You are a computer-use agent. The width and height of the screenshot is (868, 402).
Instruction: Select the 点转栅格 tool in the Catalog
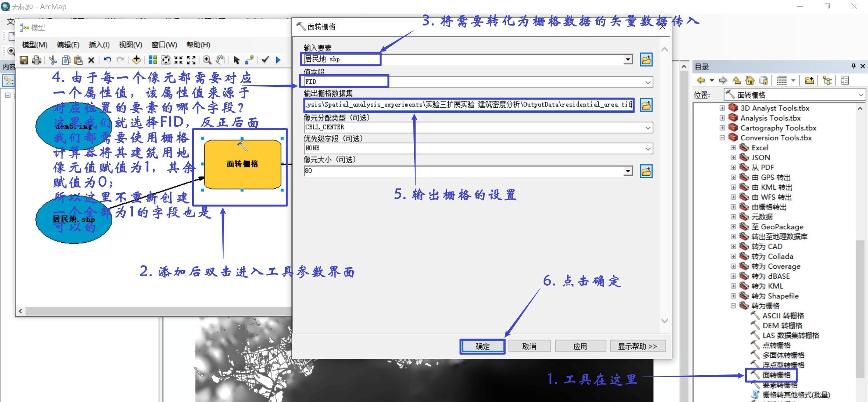click(776, 345)
